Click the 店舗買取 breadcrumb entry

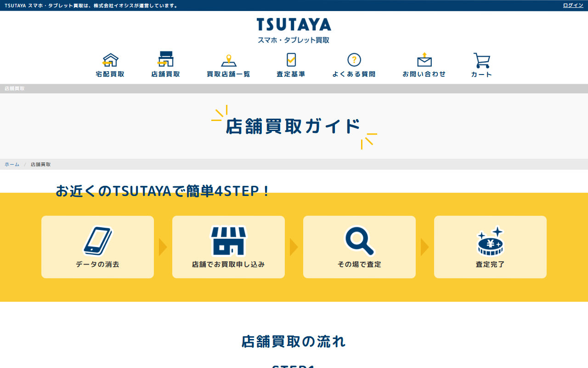41,164
